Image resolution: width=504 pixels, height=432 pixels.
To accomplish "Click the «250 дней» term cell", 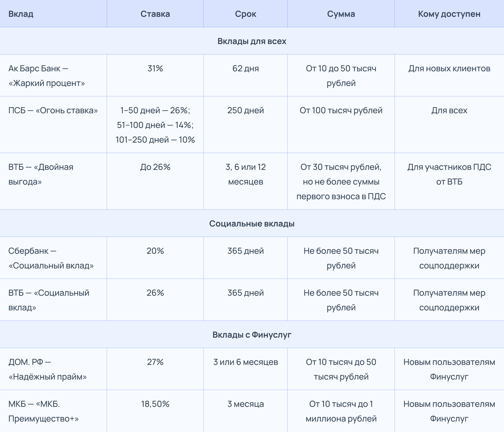I will pos(245,111).
